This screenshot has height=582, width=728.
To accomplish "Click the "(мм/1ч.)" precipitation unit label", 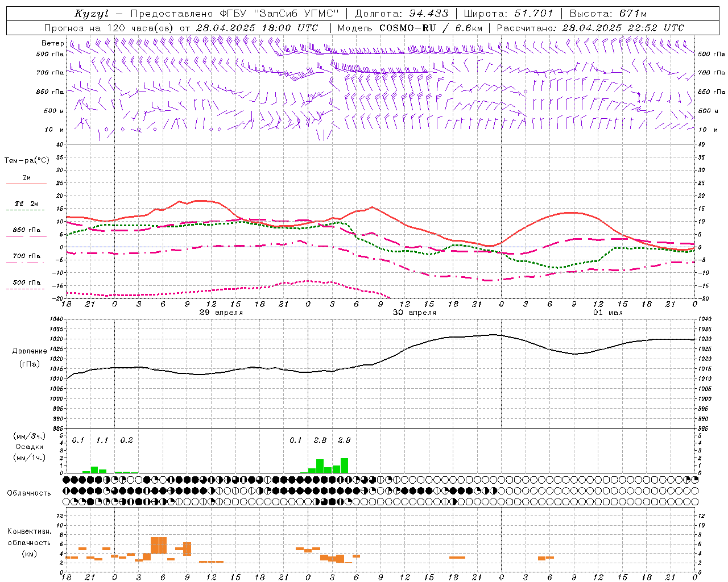I will click(x=29, y=458).
